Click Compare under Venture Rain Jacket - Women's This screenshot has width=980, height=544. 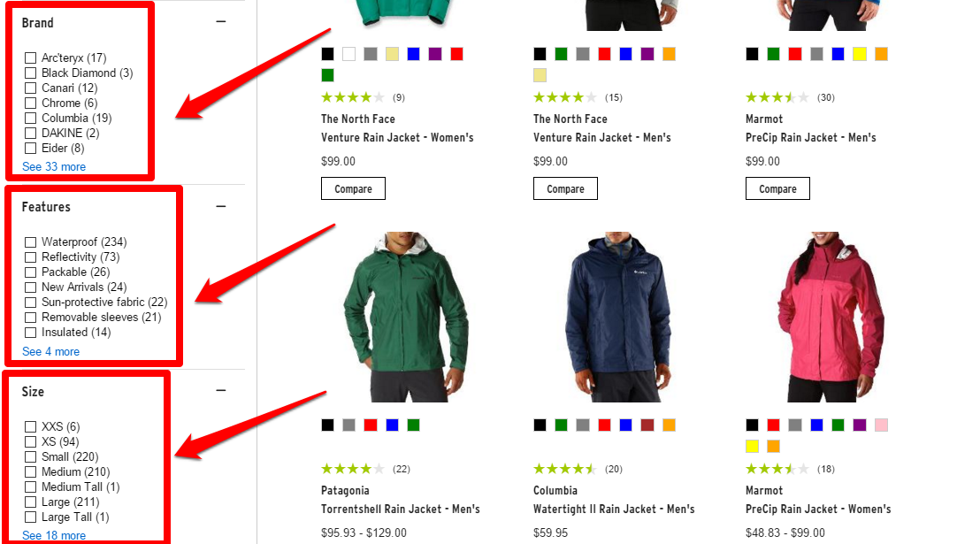(353, 188)
